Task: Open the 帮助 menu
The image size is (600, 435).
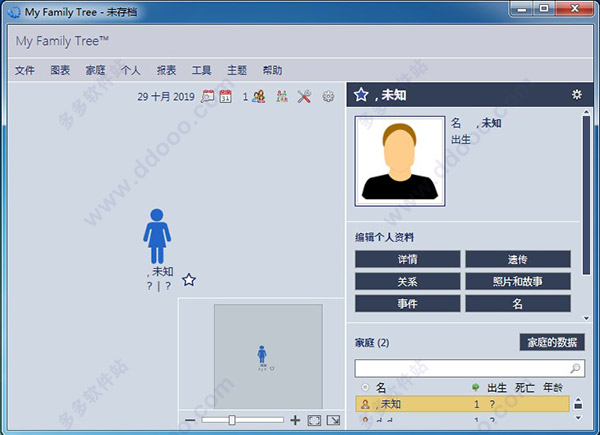Action: click(x=272, y=70)
